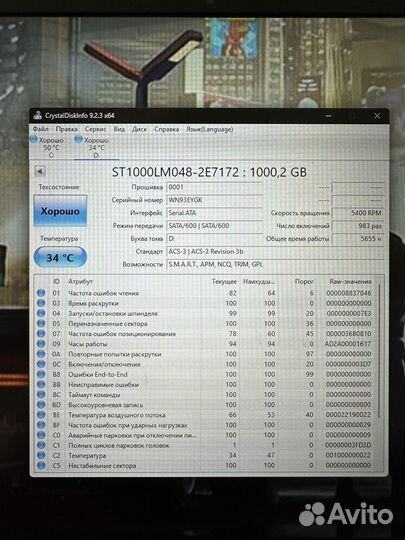Open the Диск menu
Screen dimensions: 405x540
point(139,129)
